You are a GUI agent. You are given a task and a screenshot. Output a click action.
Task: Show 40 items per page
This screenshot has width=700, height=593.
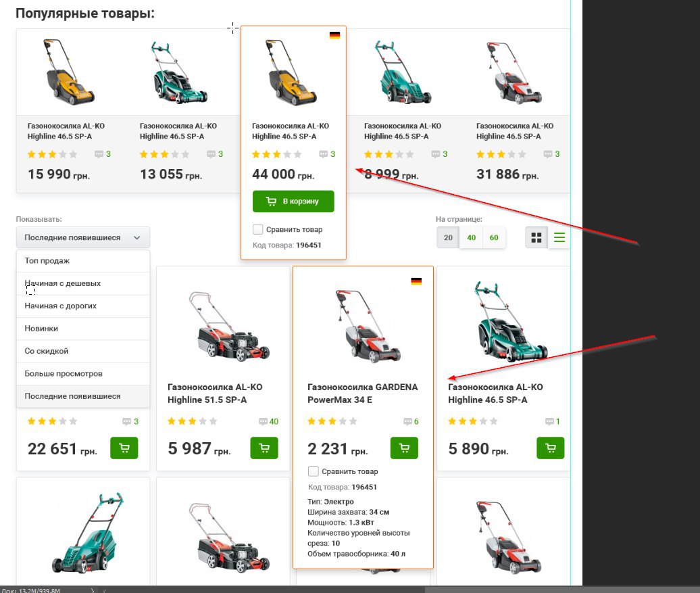click(471, 237)
